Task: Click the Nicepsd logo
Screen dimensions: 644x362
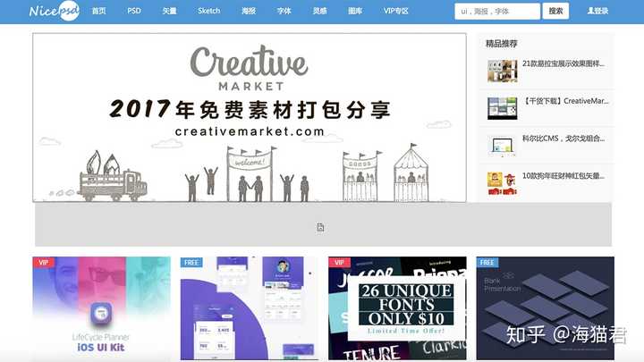Action: pos(55,11)
